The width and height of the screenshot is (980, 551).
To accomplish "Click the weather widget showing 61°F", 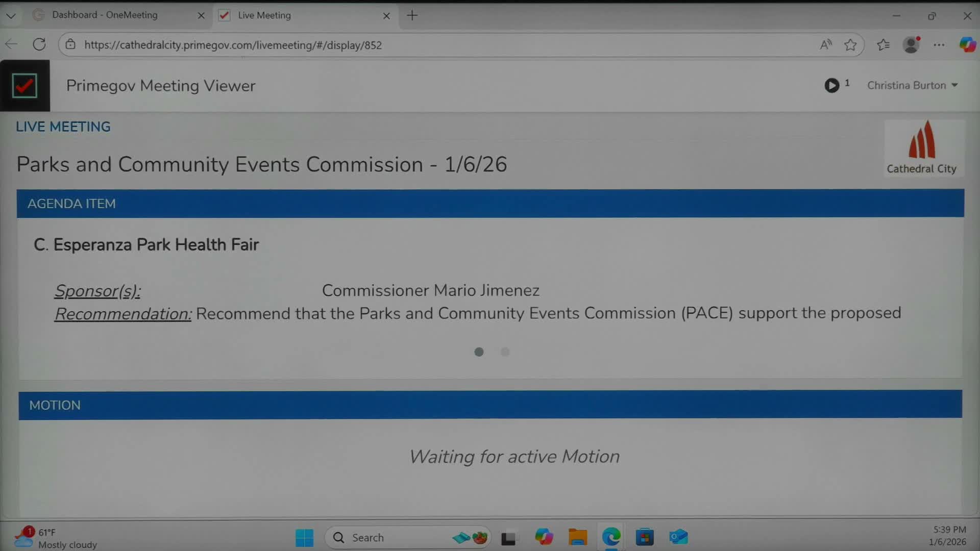I will click(x=56, y=537).
